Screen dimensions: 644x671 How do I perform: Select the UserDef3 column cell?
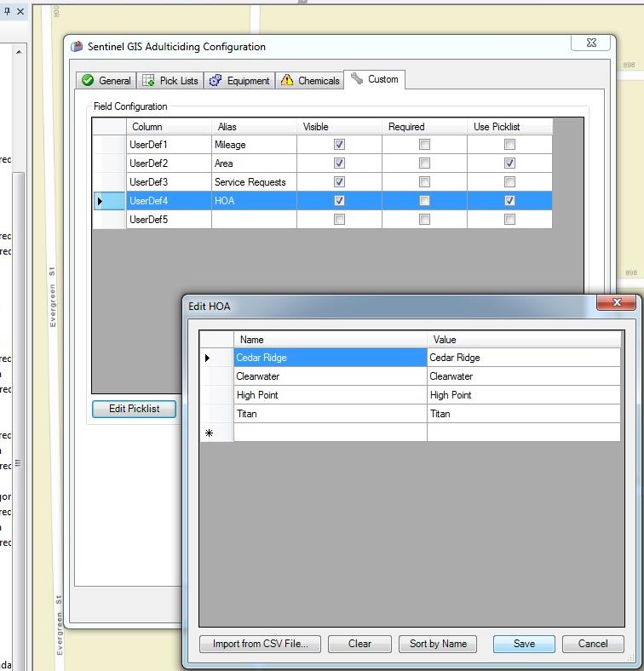(169, 182)
